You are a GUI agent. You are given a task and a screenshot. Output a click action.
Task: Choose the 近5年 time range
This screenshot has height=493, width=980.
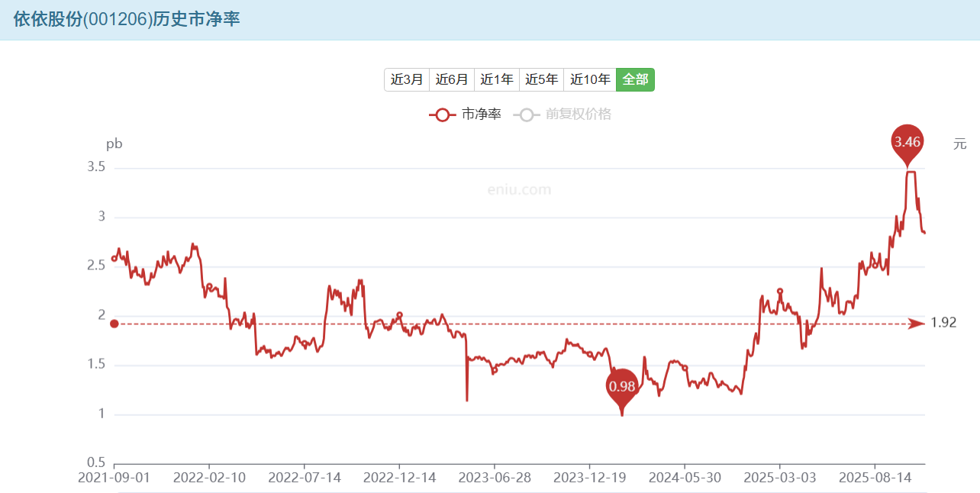point(542,79)
